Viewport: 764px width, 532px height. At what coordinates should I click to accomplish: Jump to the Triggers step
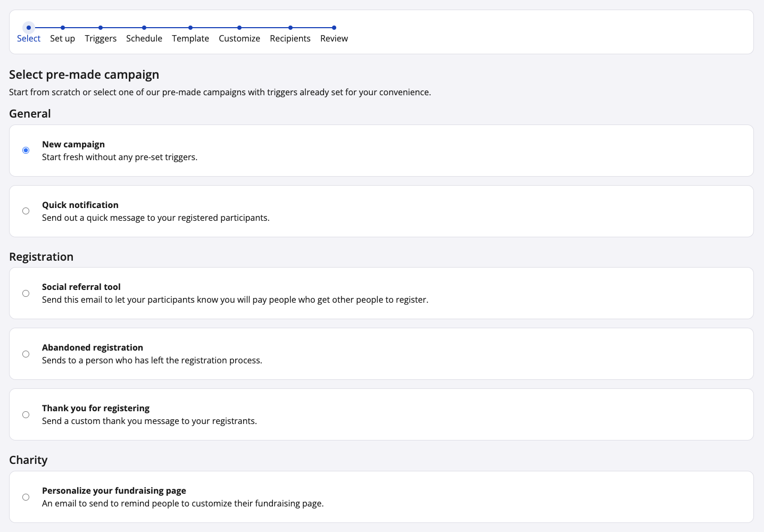click(x=101, y=33)
